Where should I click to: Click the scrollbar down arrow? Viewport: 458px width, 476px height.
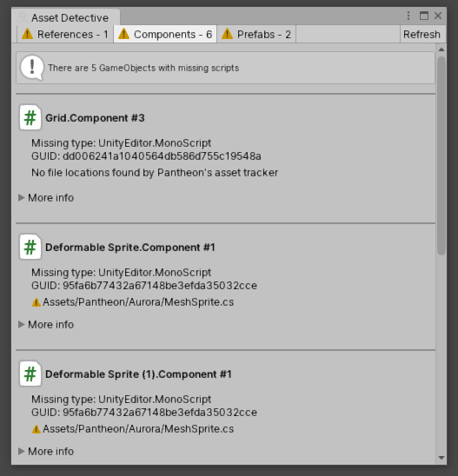(x=441, y=458)
